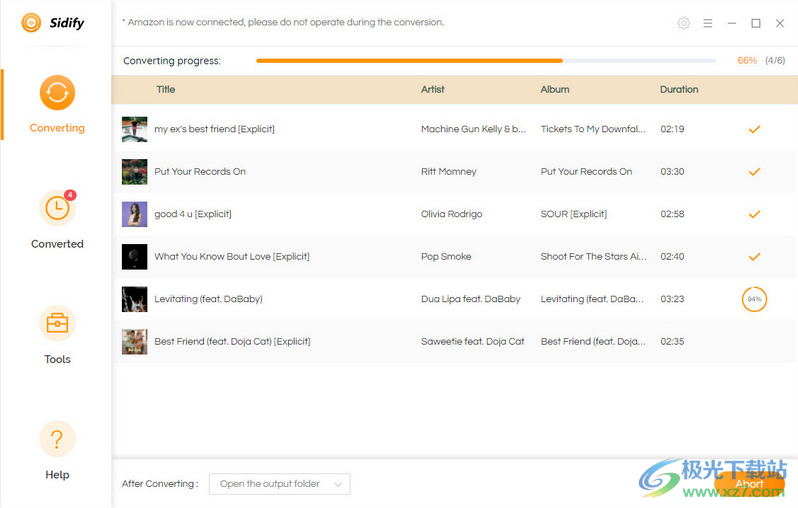Select title Best Friend (feat. Doja Cat)
The height and width of the screenshot is (508, 798).
tap(232, 342)
